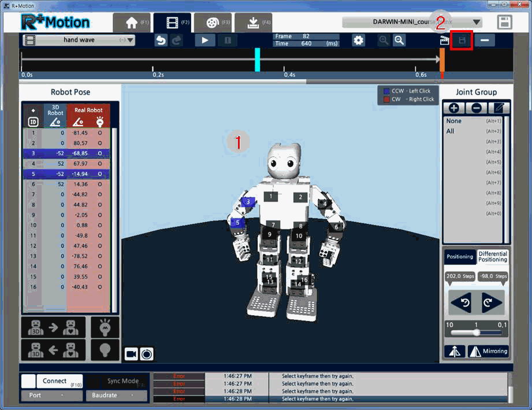
Task: Toggle LED for joint 8 in Real Robot column
Action: [100, 205]
